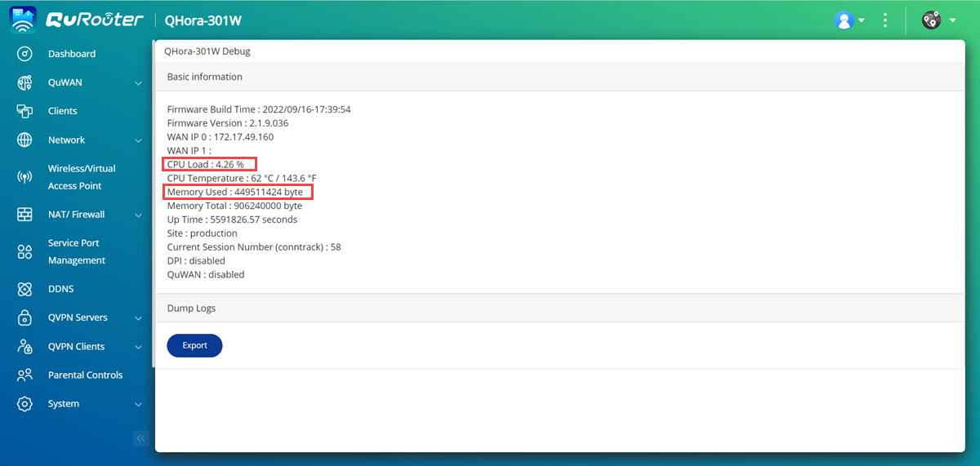
Task: Open the three-dot more options menu
Action: click(885, 20)
